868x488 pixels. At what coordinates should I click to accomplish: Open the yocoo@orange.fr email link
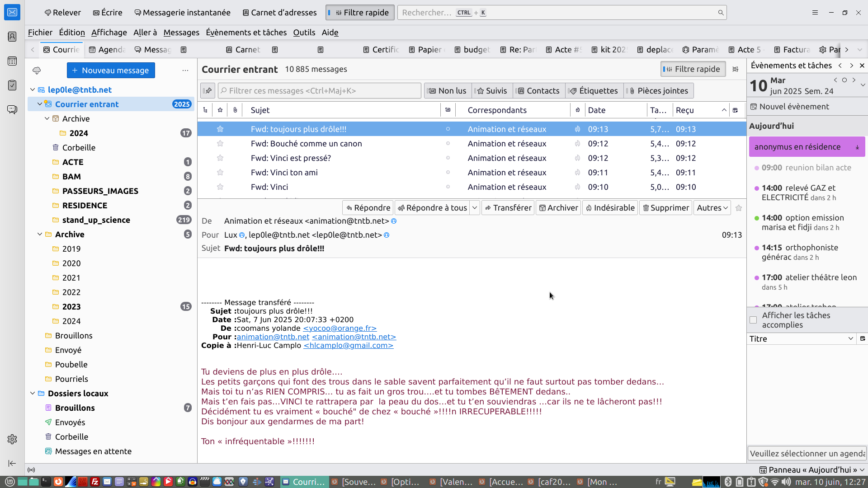[x=340, y=328]
